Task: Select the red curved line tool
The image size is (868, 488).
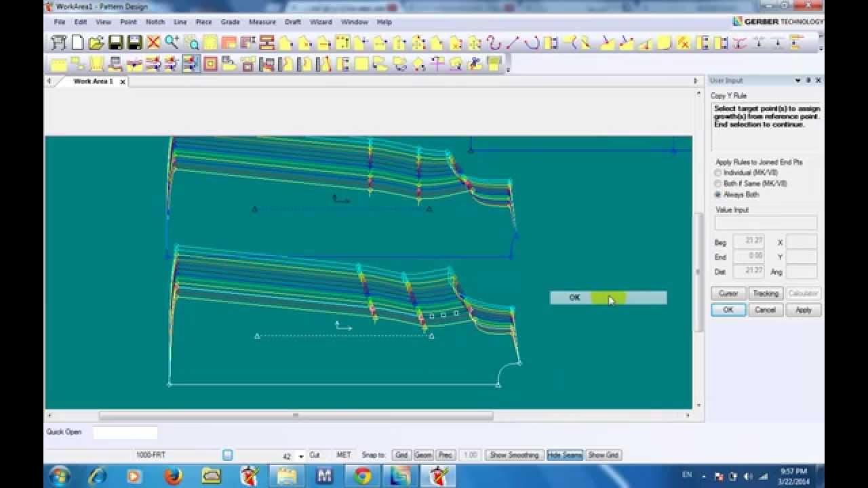Action: [494, 43]
